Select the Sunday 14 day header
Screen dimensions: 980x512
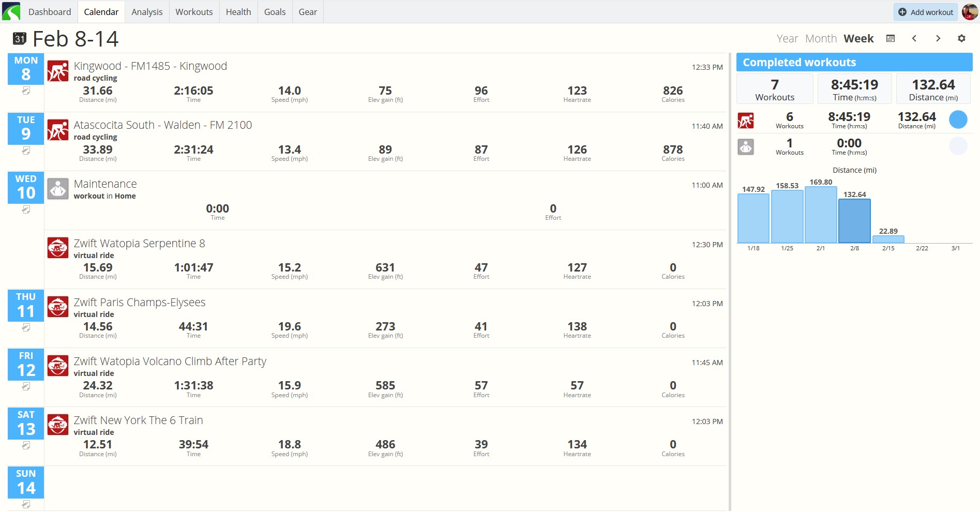(26, 482)
